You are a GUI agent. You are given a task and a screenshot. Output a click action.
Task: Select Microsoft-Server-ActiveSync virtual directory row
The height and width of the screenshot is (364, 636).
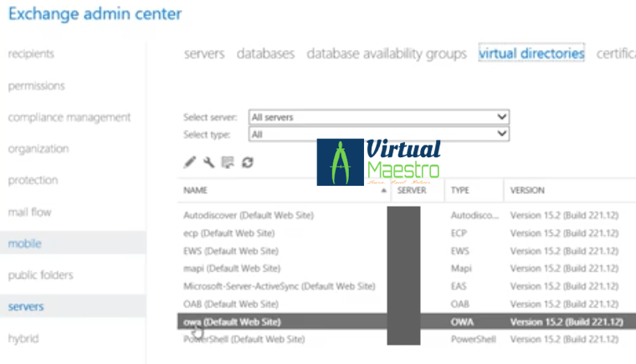279,286
